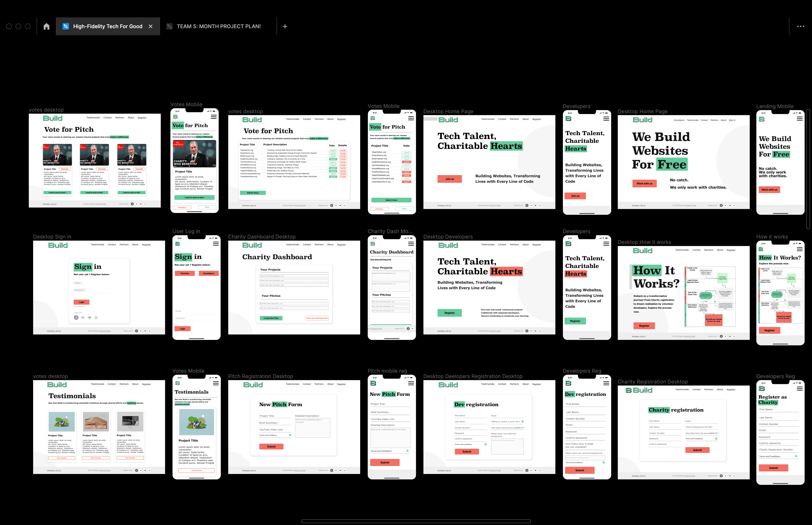Click Detailed Description box in Pitch Registration Desktop
The height and width of the screenshot is (525, 812).
[x=312, y=428]
